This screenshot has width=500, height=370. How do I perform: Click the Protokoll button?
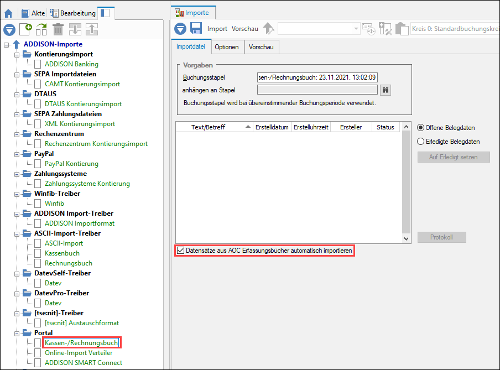[441, 237]
